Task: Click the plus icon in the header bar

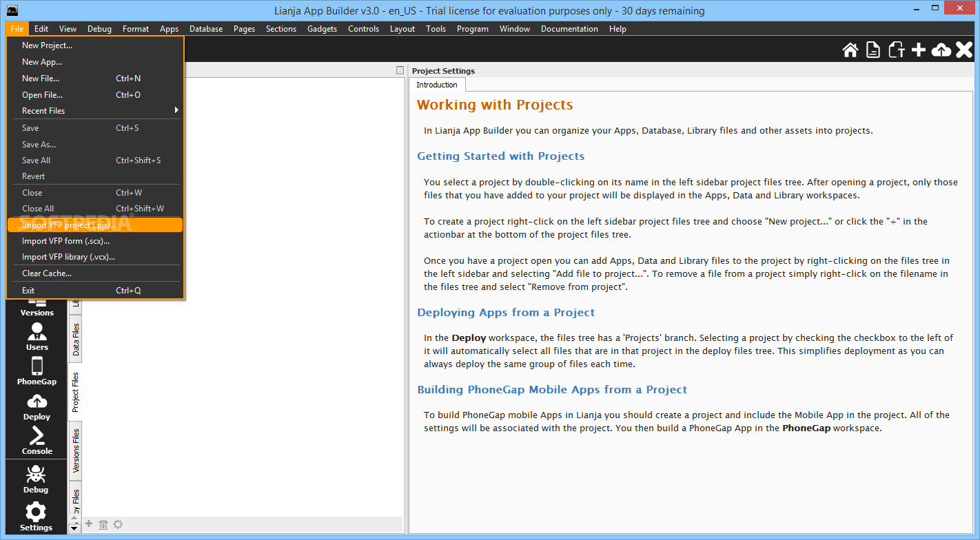Action: (919, 50)
